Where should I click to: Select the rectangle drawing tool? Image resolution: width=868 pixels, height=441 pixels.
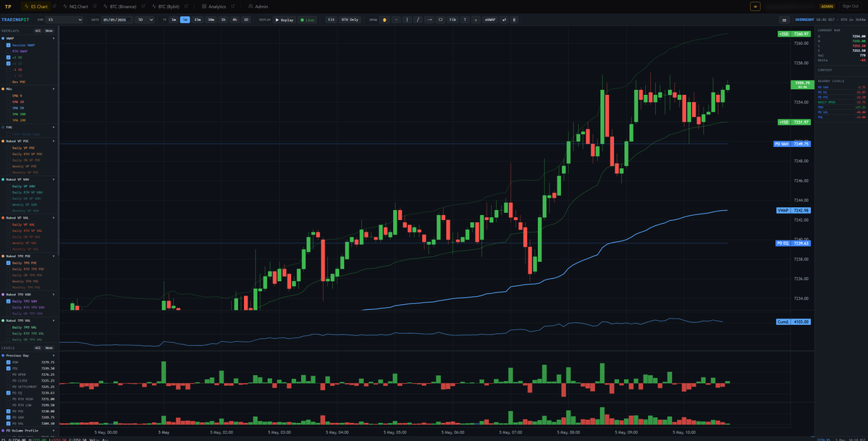pos(441,20)
